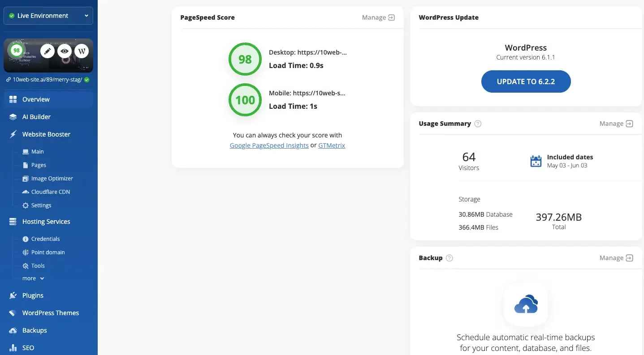Open Image Optimizer submenu item
The width and height of the screenshot is (644, 355).
click(x=52, y=179)
